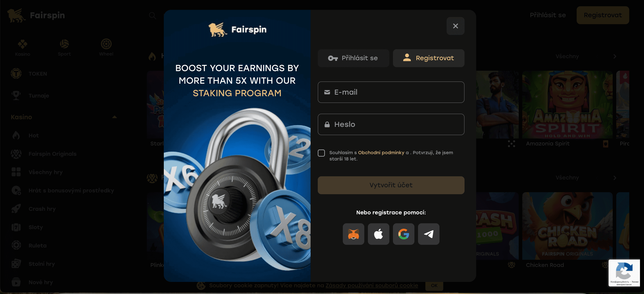644x294 pixels.
Task: Close the registration modal dialog
Action: click(455, 26)
